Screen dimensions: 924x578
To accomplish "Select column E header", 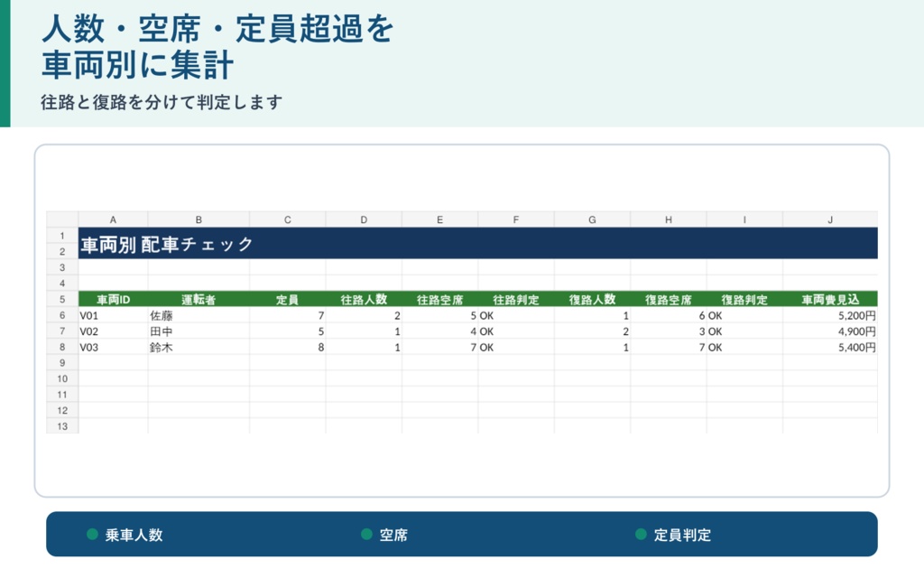I will click(439, 219).
